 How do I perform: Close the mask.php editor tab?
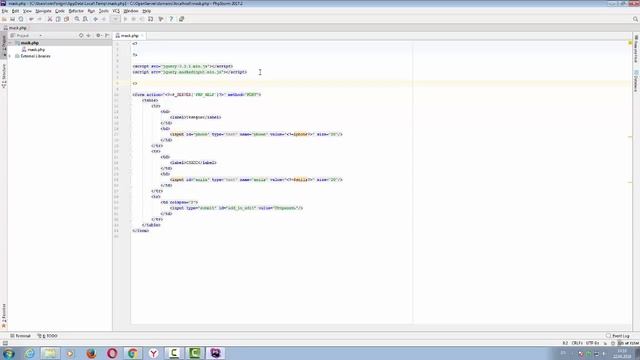pyautogui.click(x=142, y=36)
